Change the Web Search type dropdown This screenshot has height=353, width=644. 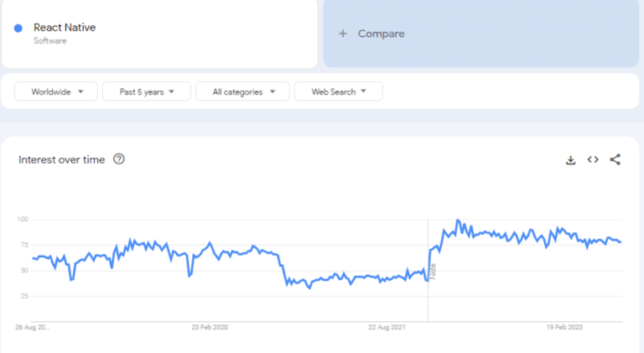338,91
